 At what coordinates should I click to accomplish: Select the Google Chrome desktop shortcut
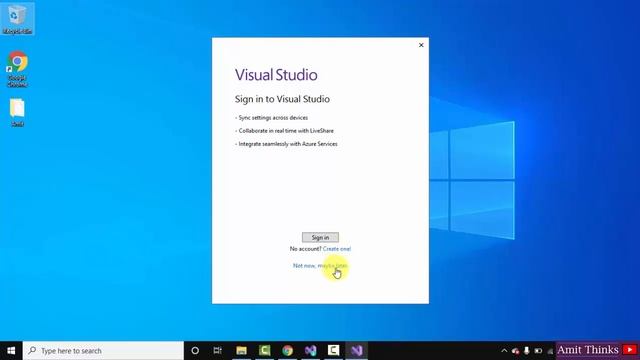coord(17,69)
